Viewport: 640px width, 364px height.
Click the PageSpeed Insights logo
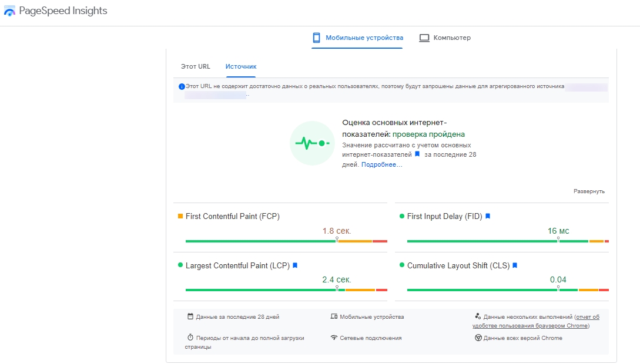pyautogui.click(x=9, y=11)
